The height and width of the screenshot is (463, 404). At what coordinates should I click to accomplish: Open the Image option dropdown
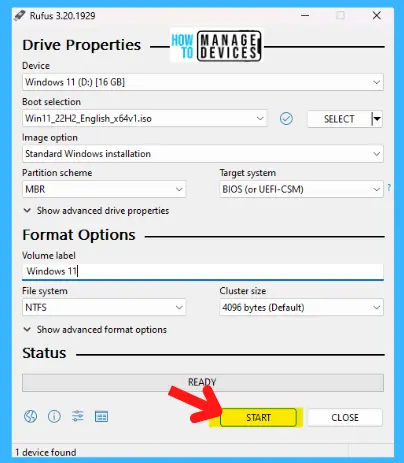(203, 154)
